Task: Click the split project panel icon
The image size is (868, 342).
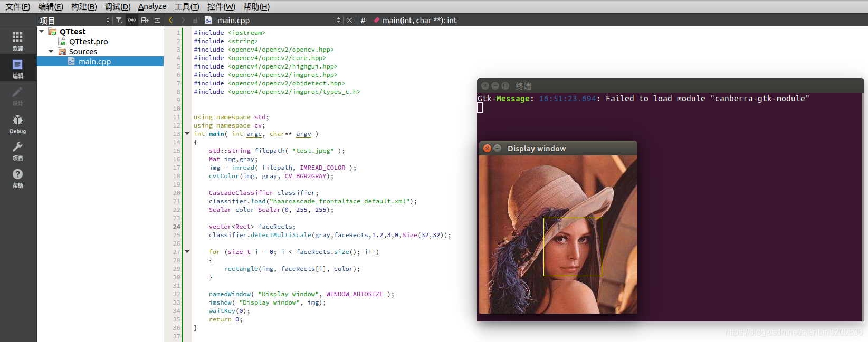Action: click(x=145, y=20)
